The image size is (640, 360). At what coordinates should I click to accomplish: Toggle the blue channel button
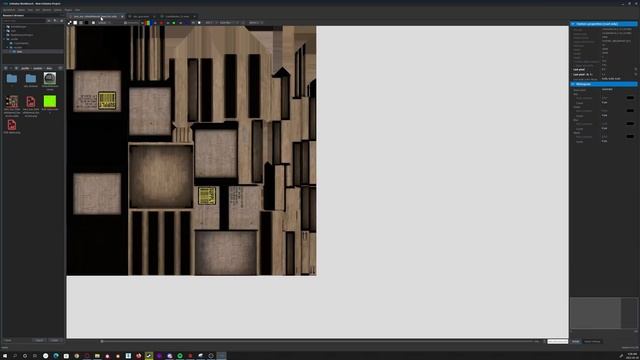click(x=187, y=23)
